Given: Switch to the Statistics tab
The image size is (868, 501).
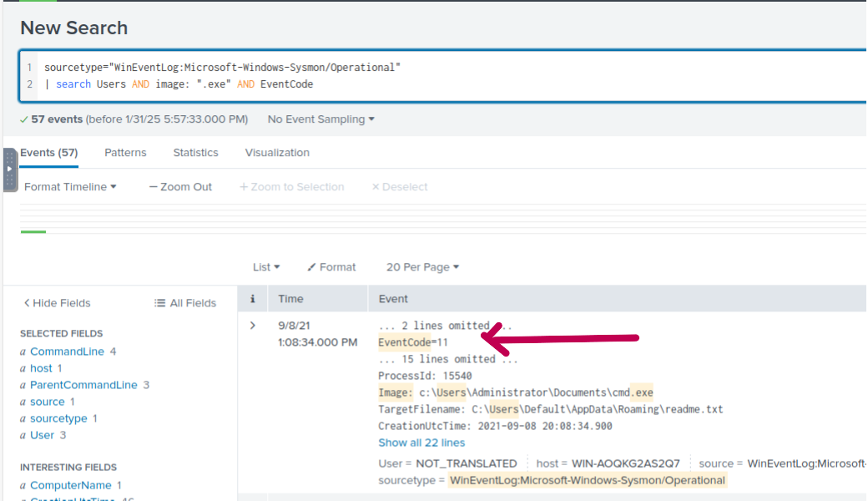Looking at the screenshot, I should click(x=195, y=153).
